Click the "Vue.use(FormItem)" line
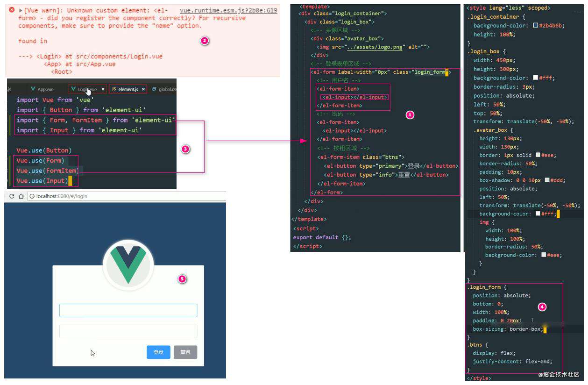 [48, 171]
